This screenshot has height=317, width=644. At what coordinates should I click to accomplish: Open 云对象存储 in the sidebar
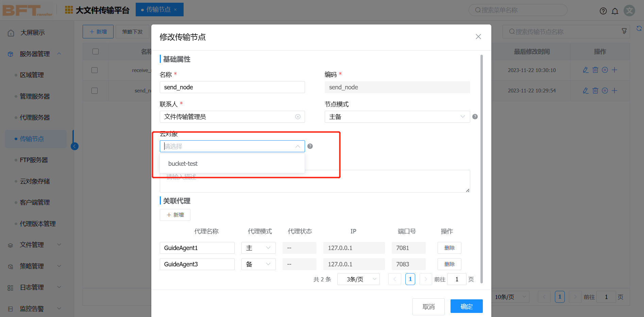click(x=35, y=181)
